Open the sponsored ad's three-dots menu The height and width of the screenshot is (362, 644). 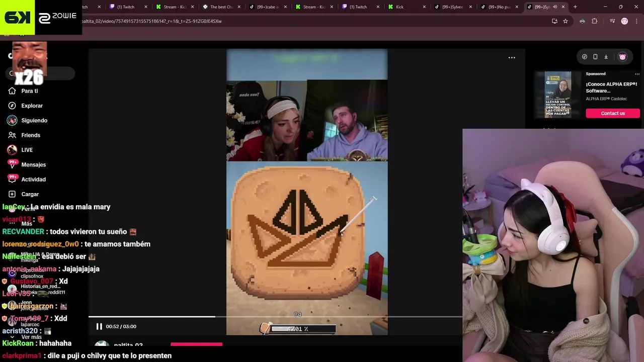(637, 74)
